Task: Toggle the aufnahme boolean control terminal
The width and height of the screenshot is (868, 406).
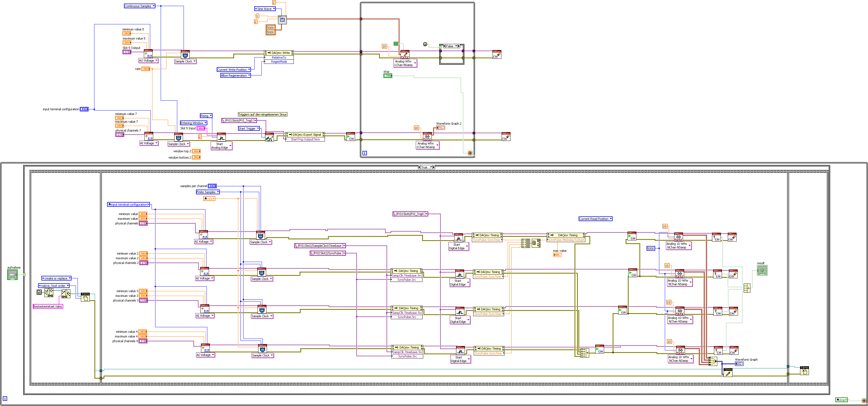Action: (12, 275)
